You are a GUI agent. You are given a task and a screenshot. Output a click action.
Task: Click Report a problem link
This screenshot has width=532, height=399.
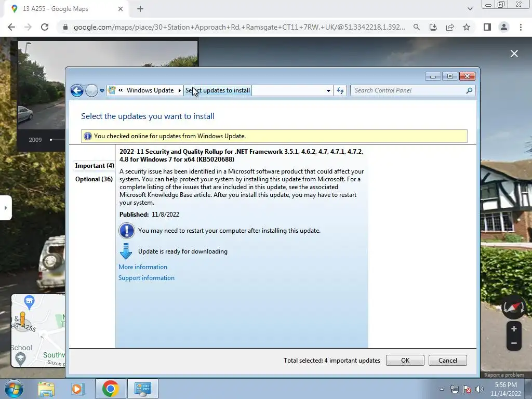pyautogui.click(x=504, y=375)
